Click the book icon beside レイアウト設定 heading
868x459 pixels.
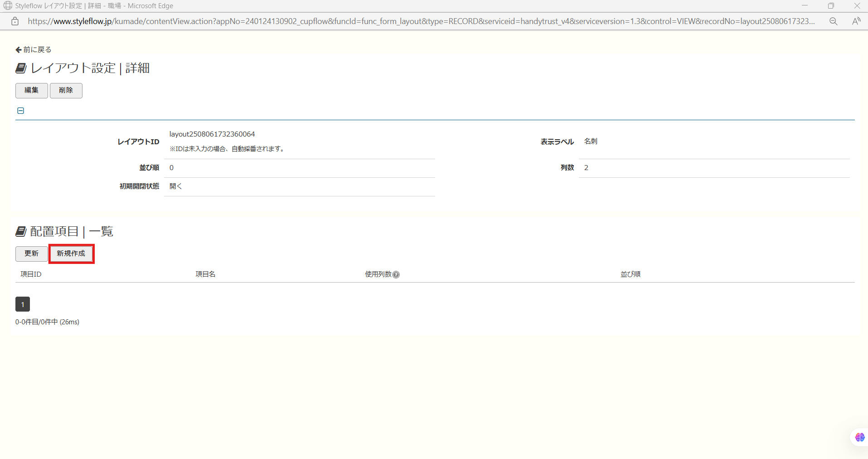[x=20, y=68]
